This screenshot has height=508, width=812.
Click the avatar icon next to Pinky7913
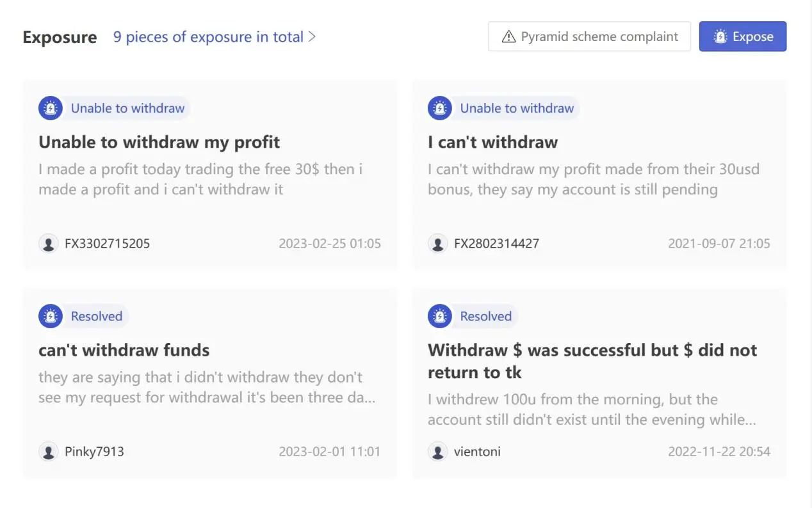(x=49, y=452)
